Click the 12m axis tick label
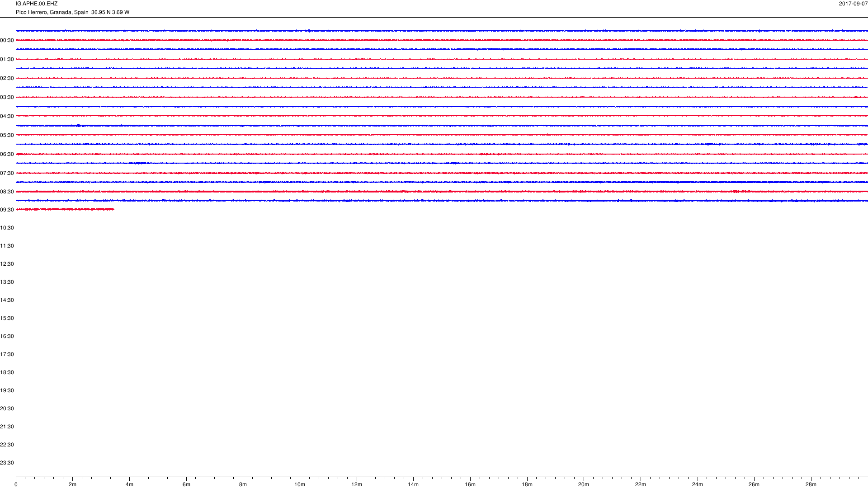 (x=357, y=485)
